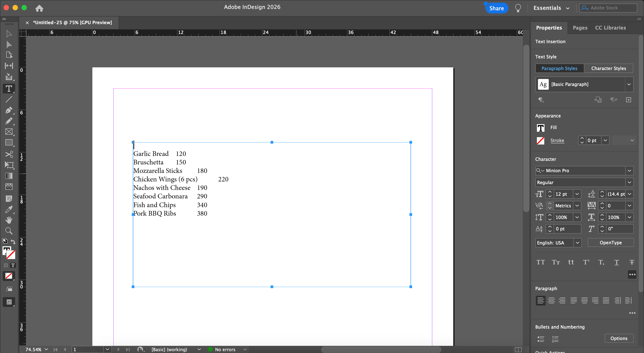Toggle Underline text formatting

616,262
